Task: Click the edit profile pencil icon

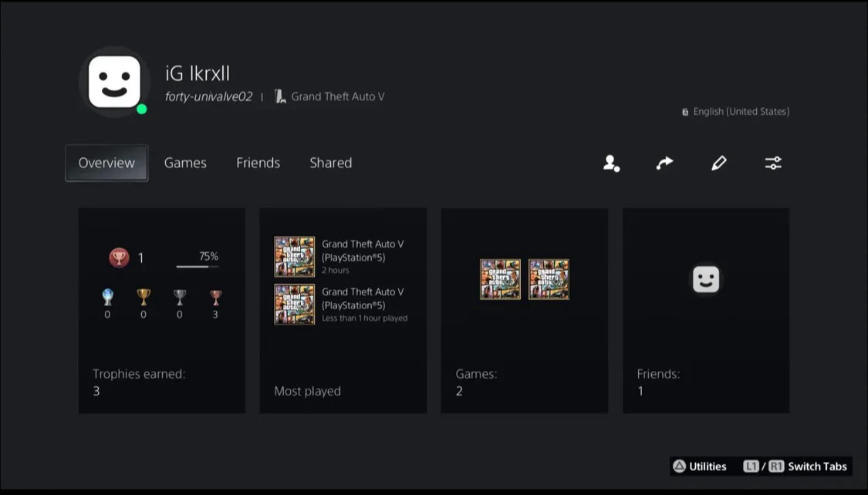Action: pos(719,163)
